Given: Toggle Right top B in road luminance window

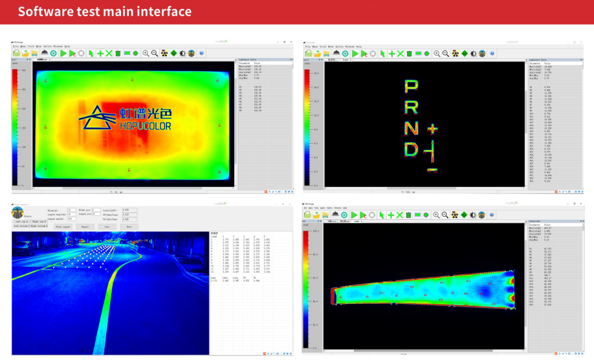Looking at the screenshot, I should tap(39, 222).
